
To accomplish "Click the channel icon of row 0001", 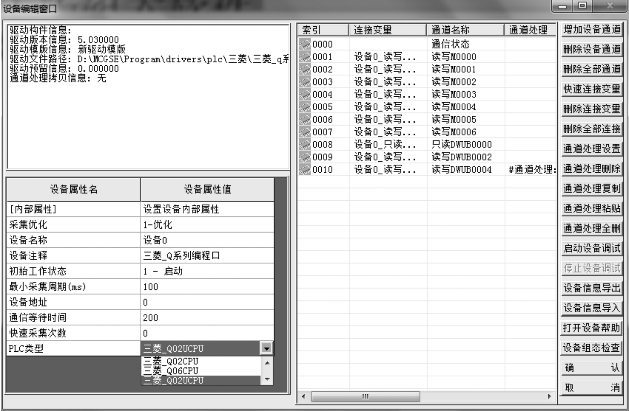I will click(x=305, y=57).
